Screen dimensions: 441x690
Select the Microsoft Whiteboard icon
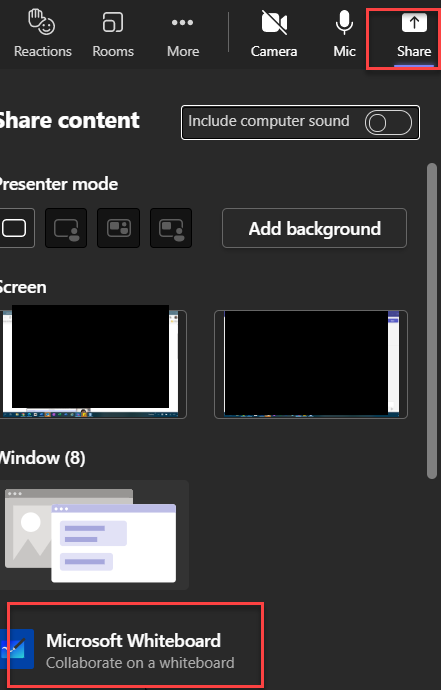(17, 649)
